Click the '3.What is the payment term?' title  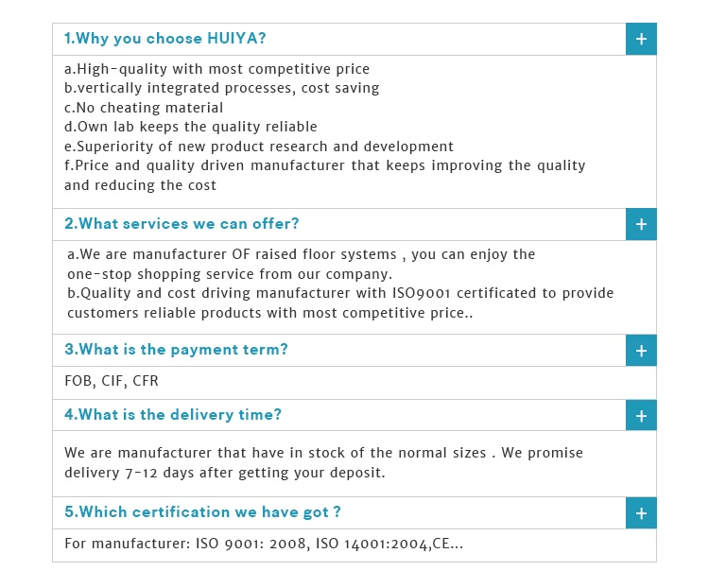coord(176,350)
